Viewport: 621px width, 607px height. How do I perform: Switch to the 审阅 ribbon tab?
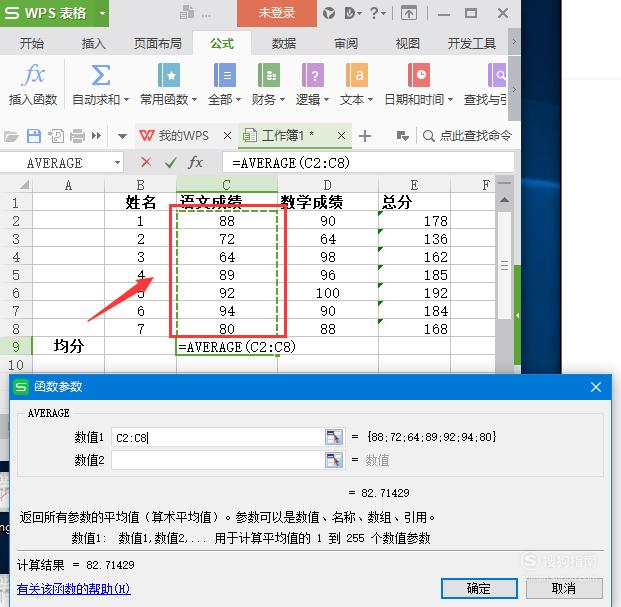346,43
